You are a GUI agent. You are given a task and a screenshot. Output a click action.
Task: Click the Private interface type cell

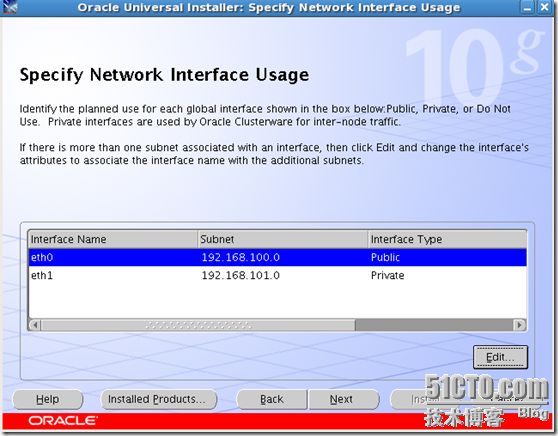coord(447,275)
